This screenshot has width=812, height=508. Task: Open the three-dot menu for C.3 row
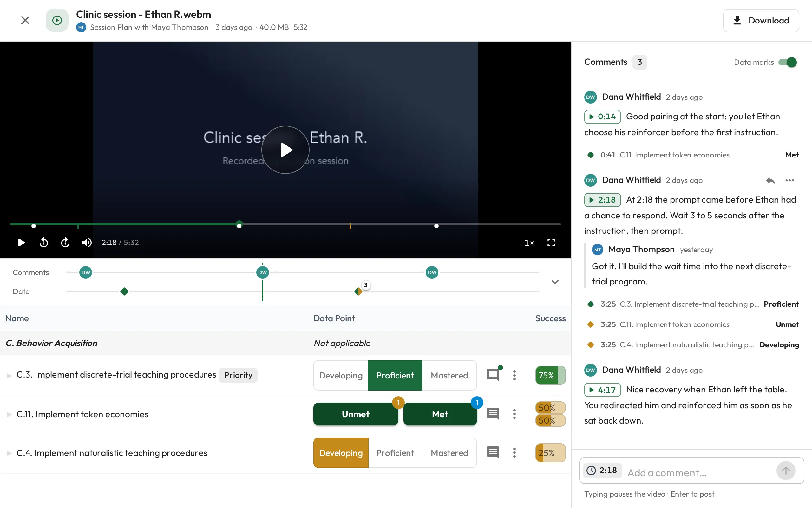(514, 375)
